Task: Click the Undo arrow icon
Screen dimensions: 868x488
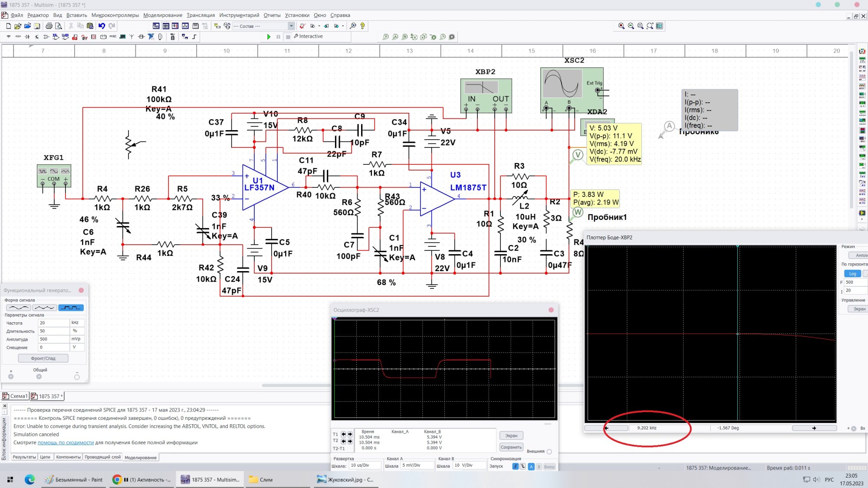Action: pos(102,26)
